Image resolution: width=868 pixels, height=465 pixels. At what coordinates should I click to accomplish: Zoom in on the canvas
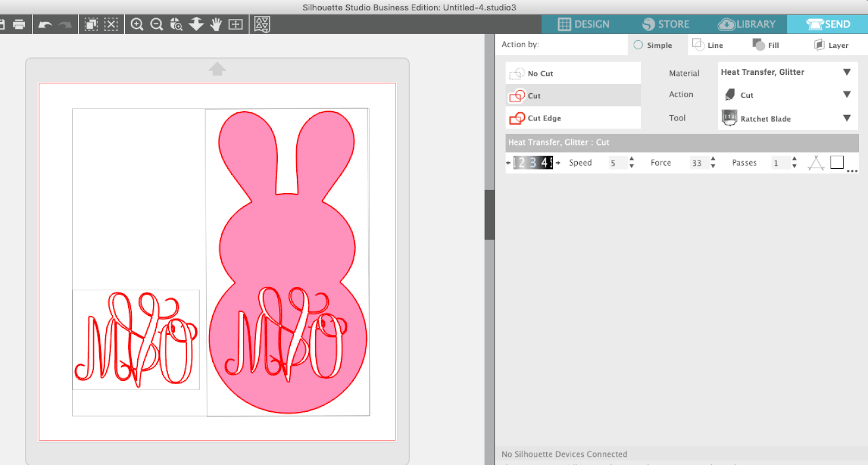137,24
